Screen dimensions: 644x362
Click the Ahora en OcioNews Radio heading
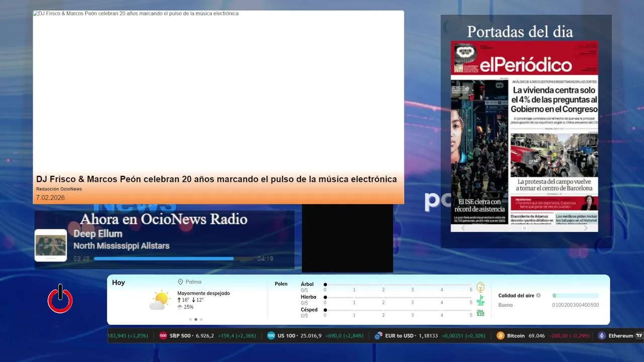click(x=164, y=219)
